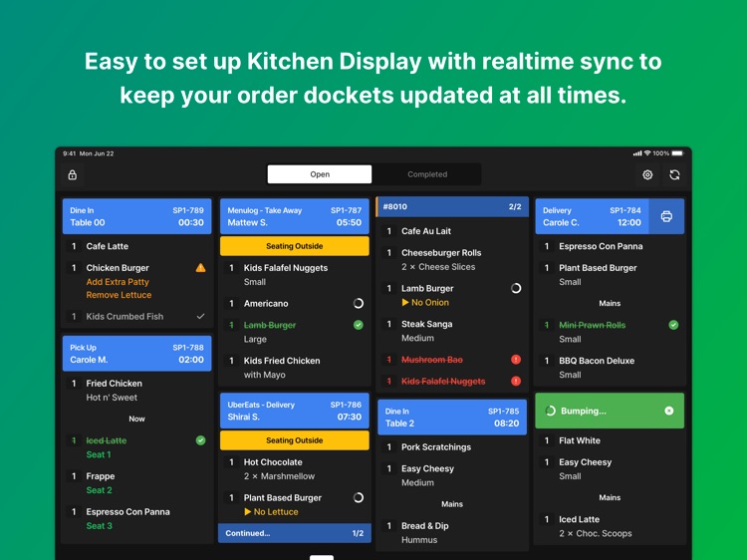747x560 pixels.
Task: Tap the cellular signal bars icon
Action: [x=637, y=153]
